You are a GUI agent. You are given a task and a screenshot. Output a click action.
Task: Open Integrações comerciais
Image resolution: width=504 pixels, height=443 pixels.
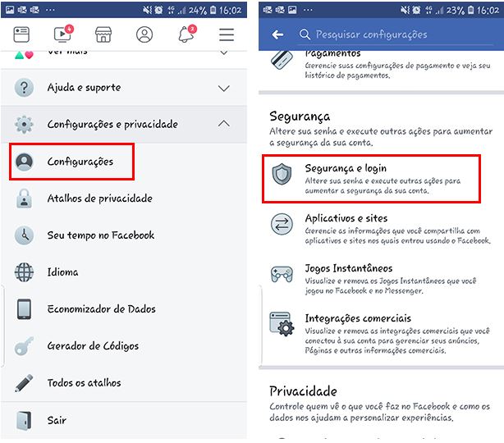pos(381,334)
